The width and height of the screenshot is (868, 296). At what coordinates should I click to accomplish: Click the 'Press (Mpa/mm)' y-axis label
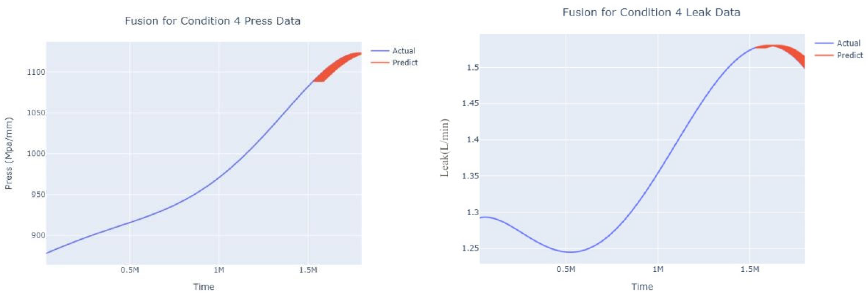click(x=9, y=153)
